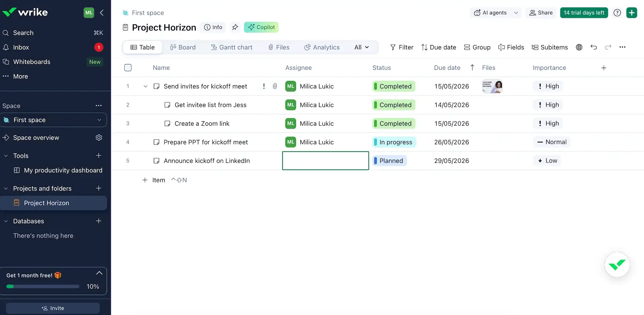Viewport: 644px width, 315px height.
Task: Undo the last action
Action: [x=594, y=47]
